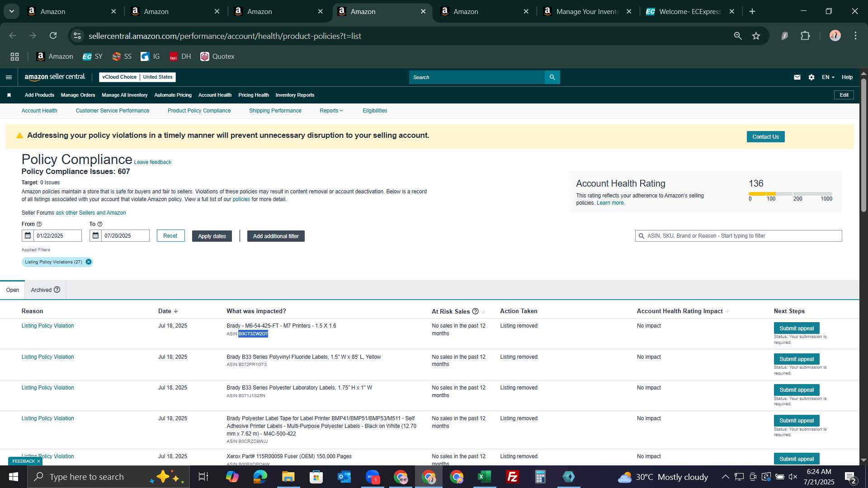Open the site information icon in address bar

coord(77,36)
